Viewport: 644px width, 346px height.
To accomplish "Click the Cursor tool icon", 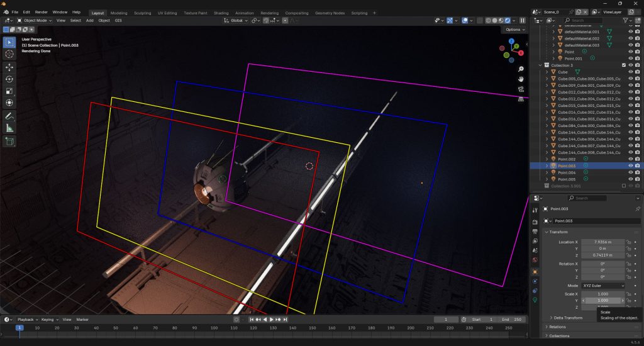I will click(9, 54).
